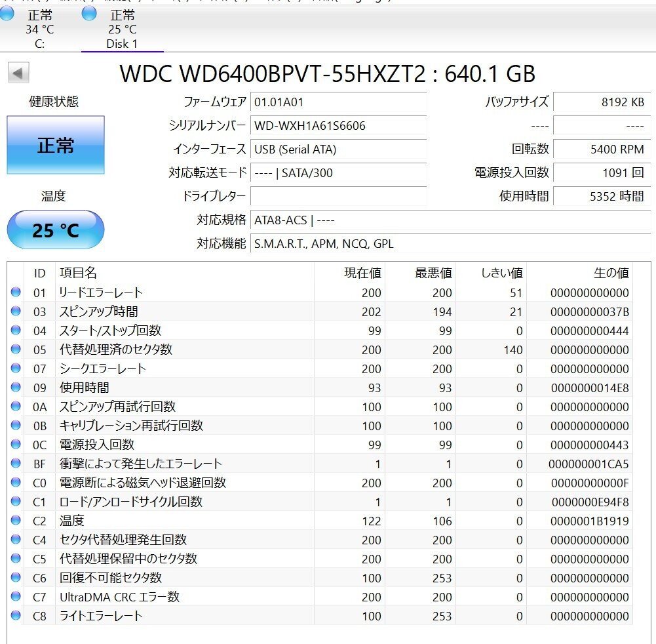Select the シークエラーレート attribute name
Screen dimensions: 656x644
pos(102,369)
